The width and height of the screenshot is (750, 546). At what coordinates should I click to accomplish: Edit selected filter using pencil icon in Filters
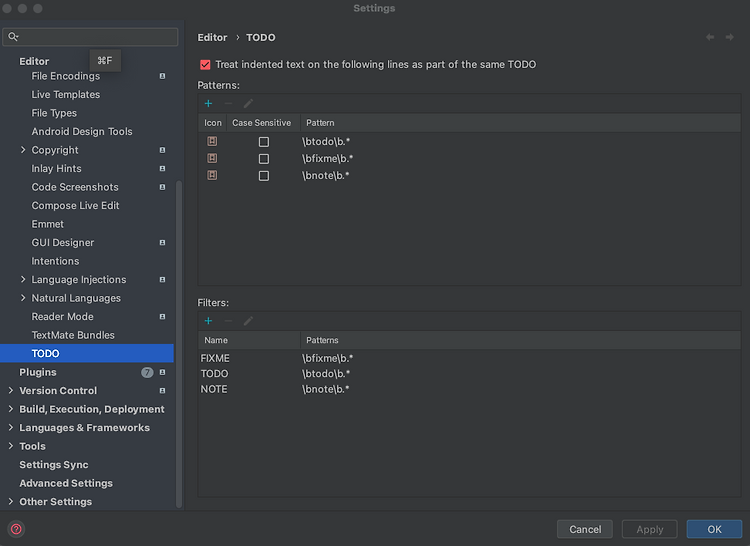point(248,321)
